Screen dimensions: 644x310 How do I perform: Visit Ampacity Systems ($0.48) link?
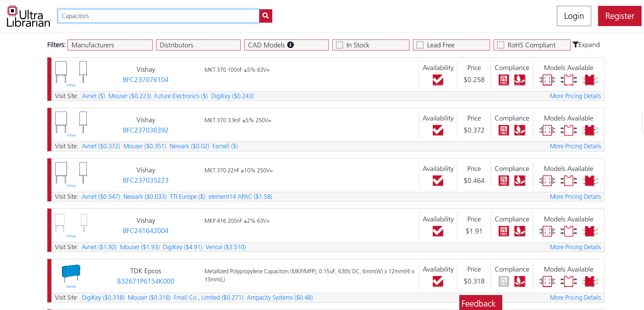(280, 298)
